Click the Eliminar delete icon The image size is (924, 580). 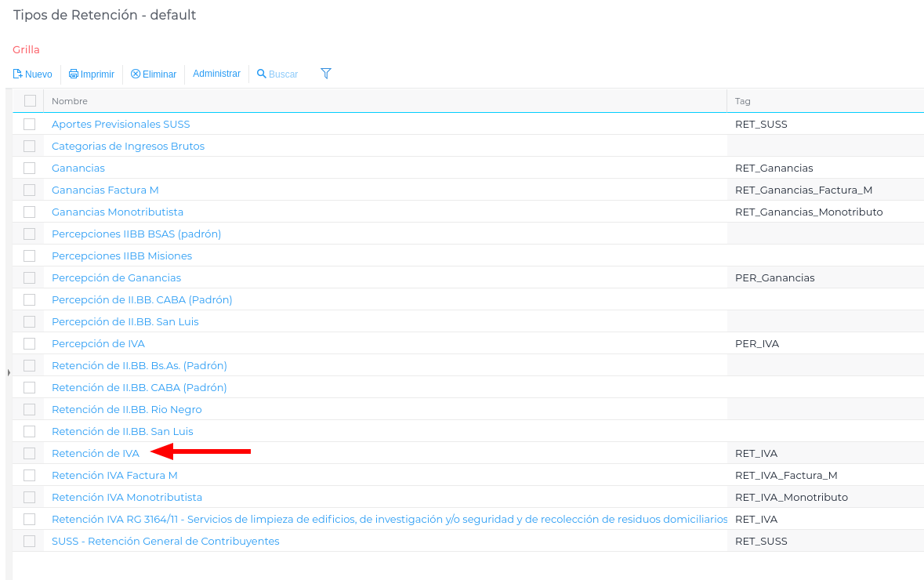click(x=136, y=74)
